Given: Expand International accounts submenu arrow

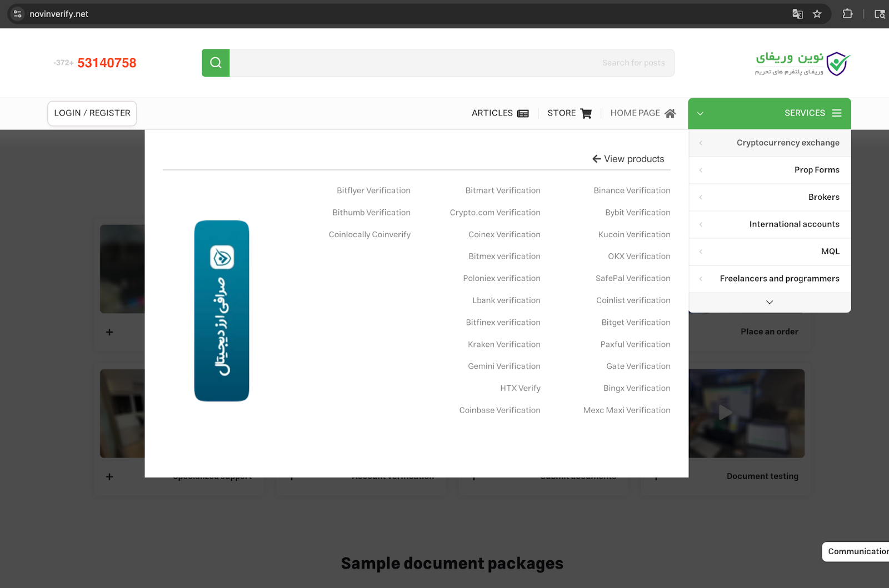Looking at the screenshot, I should (701, 225).
